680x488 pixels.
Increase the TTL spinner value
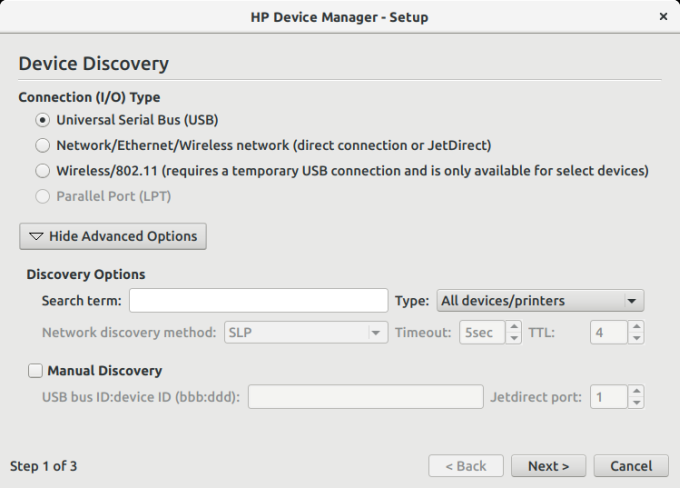637,327
